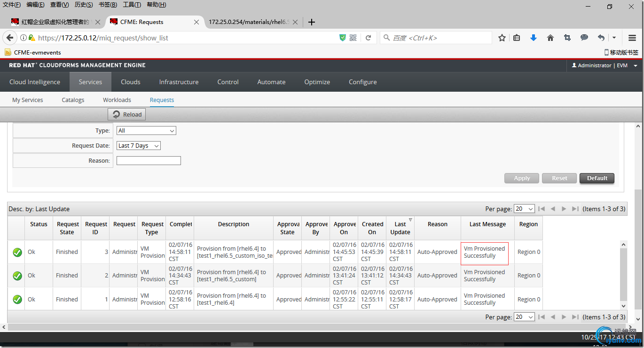Image resolution: width=644 pixels, height=348 pixels.
Task: Click the bookmark star icon
Action: [502, 38]
